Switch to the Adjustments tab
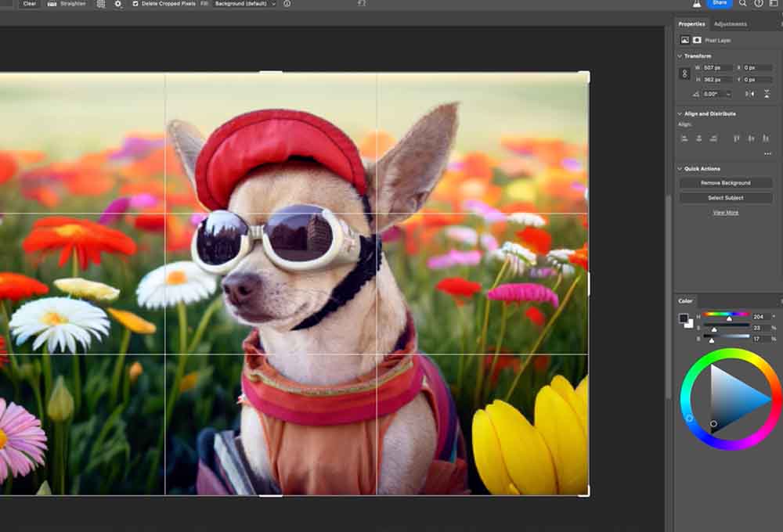This screenshot has height=532, width=783. (x=730, y=24)
